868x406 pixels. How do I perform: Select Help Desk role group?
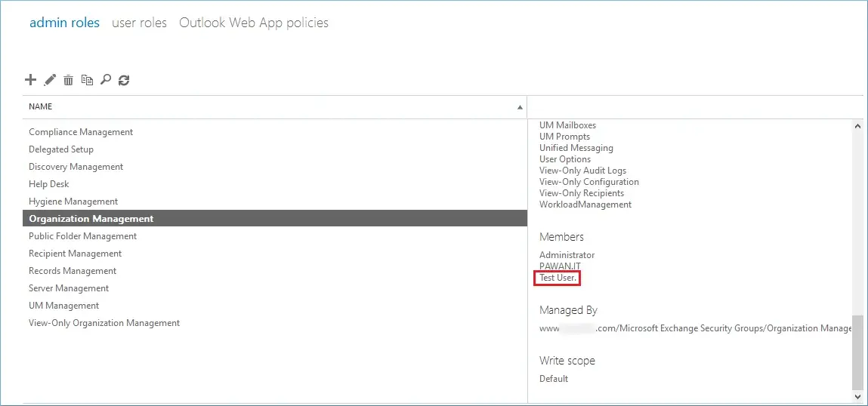(275, 184)
